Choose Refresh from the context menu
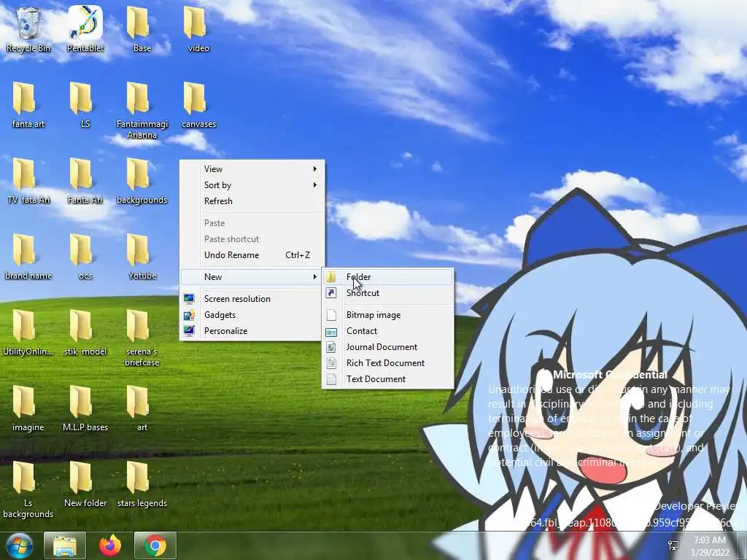The height and width of the screenshot is (560, 747). tap(252, 201)
